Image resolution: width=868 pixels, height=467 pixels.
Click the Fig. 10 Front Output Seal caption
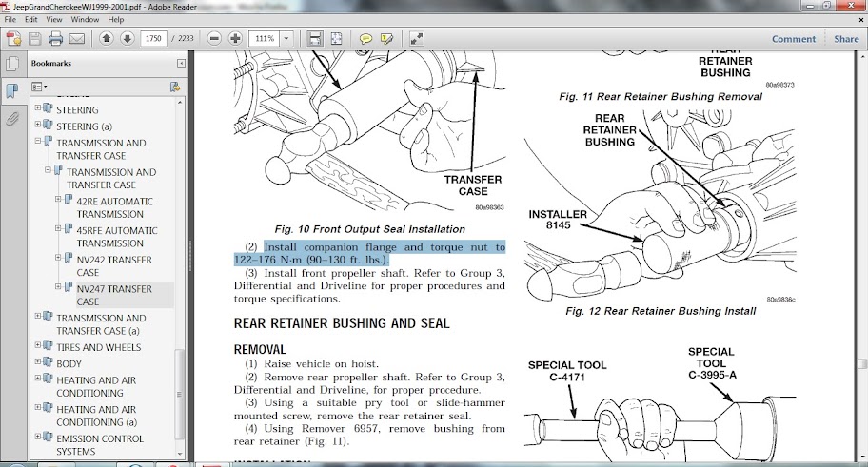point(370,229)
